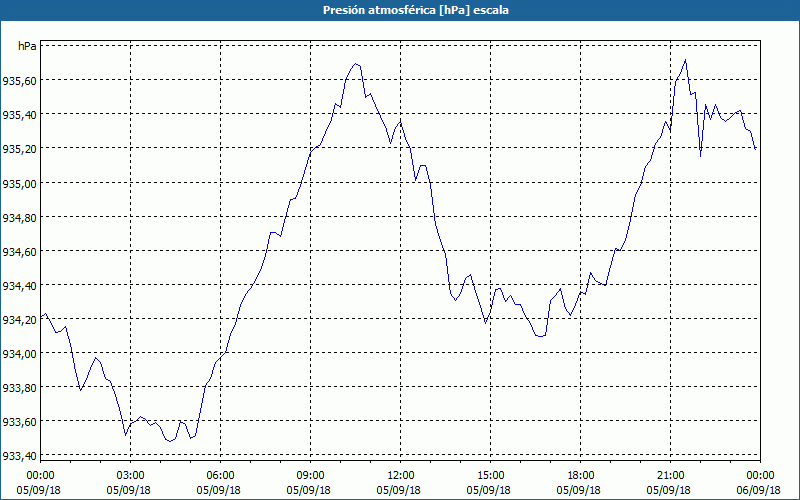Click the 935,00 y-axis label
Viewport: 800px width, 500px height.
point(19,183)
